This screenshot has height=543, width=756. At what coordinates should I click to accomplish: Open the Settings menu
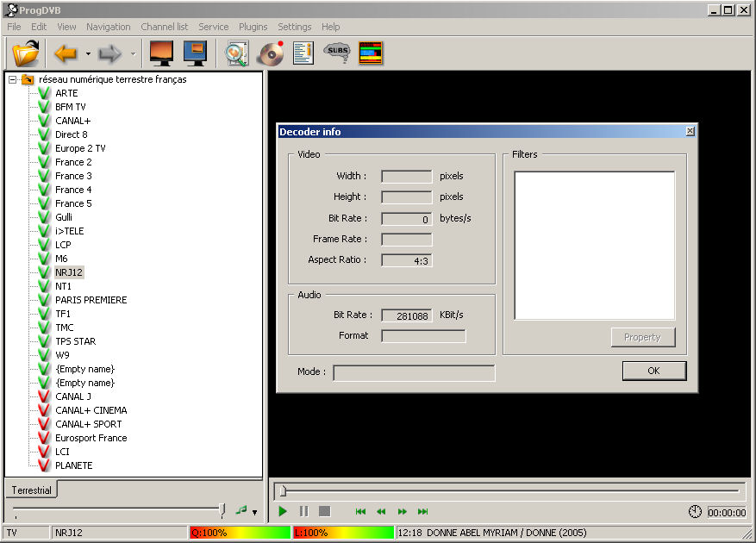(x=295, y=27)
